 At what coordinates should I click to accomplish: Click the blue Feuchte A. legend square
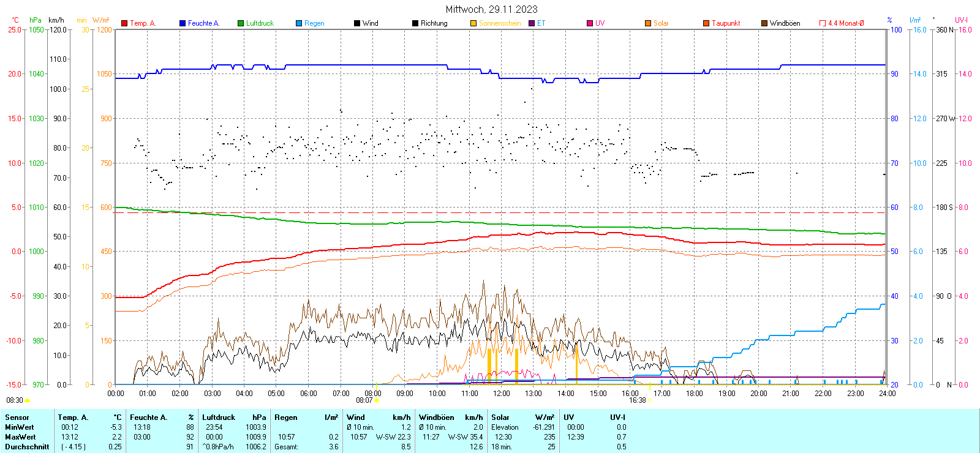[x=183, y=23]
